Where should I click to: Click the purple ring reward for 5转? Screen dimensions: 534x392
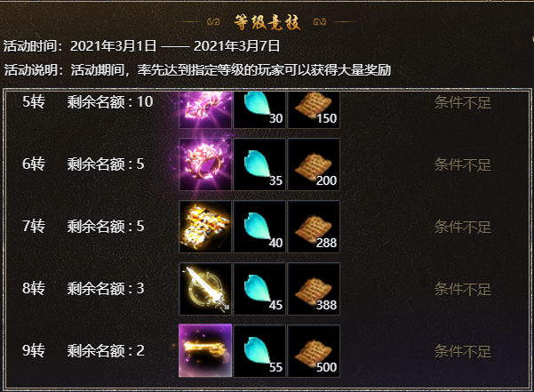(x=205, y=109)
